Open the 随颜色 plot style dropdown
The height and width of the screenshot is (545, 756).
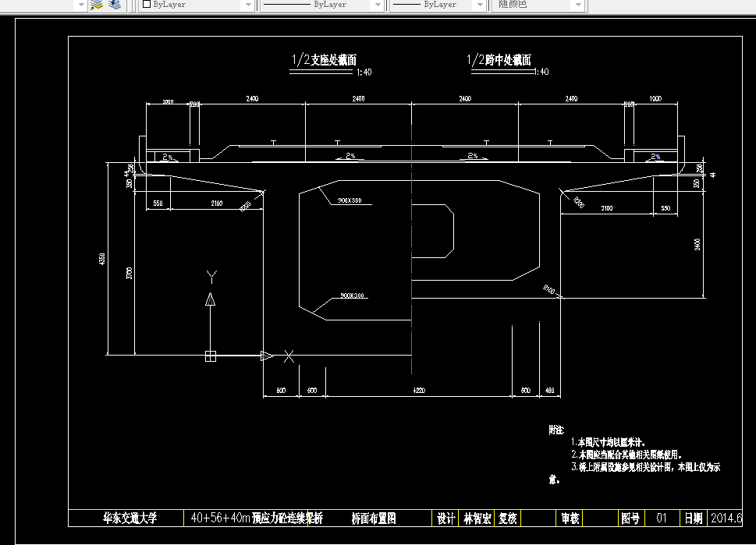click(x=539, y=5)
